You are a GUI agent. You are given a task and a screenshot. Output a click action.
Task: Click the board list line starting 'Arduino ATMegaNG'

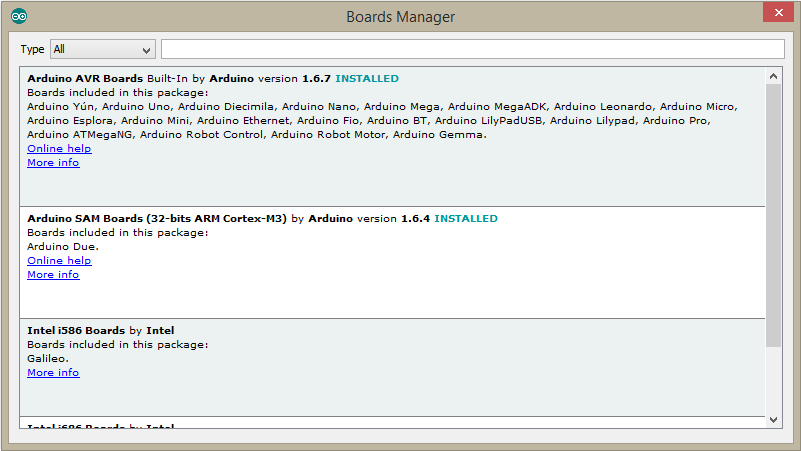257,135
